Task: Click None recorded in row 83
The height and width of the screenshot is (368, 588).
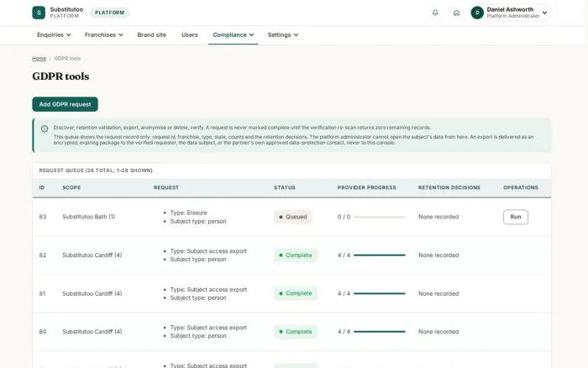Action: point(438,217)
